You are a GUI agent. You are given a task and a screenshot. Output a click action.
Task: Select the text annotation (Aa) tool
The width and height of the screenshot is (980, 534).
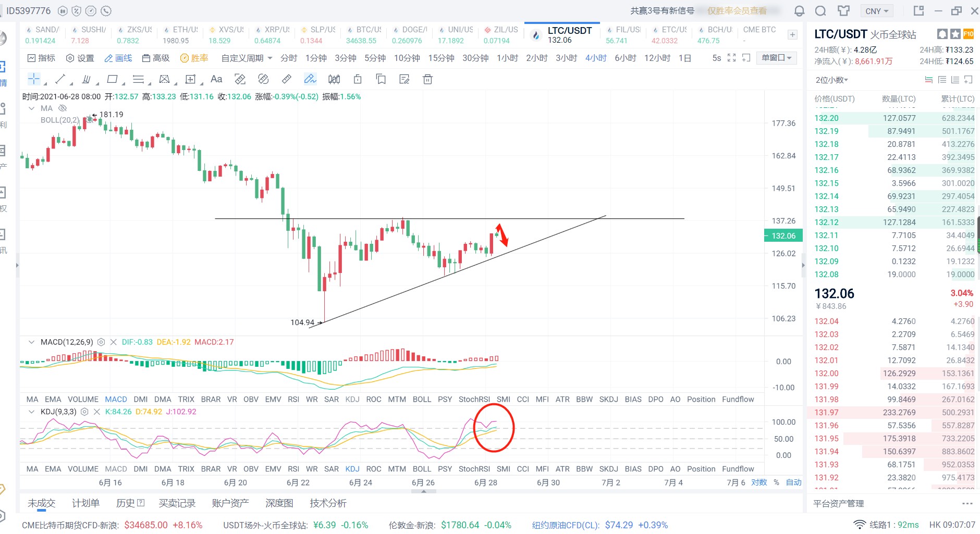[216, 79]
